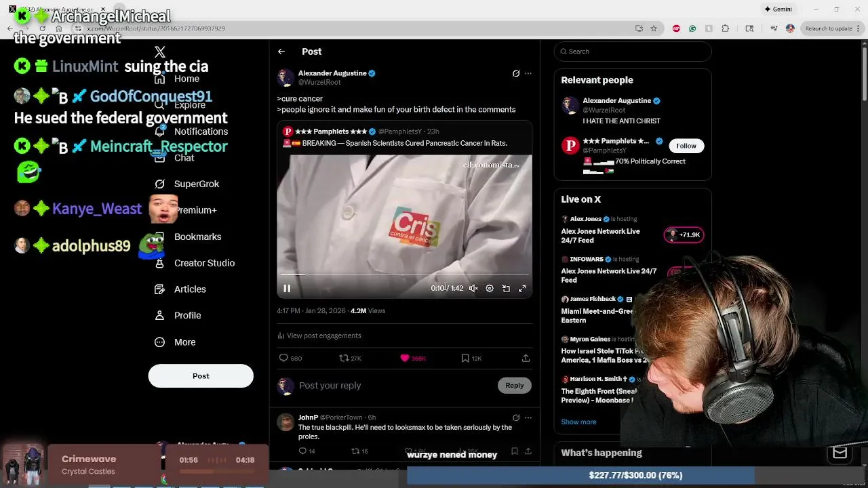
Task: Follow the Pamphlets account
Action: (686, 146)
